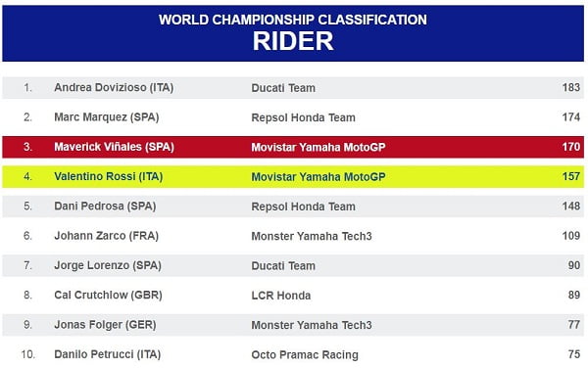Image resolution: width=588 pixels, height=368 pixels.
Task: Select the red Maverick Viñales row
Action: point(293,147)
